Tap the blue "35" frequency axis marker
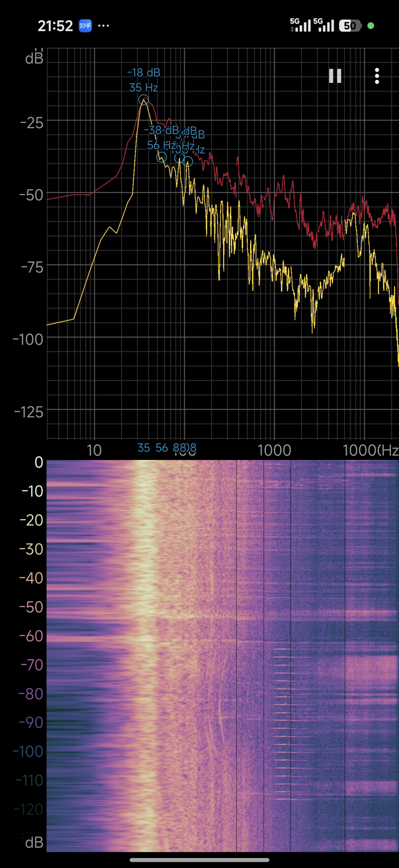The height and width of the screenshot is (868, 399). [144, 448]
